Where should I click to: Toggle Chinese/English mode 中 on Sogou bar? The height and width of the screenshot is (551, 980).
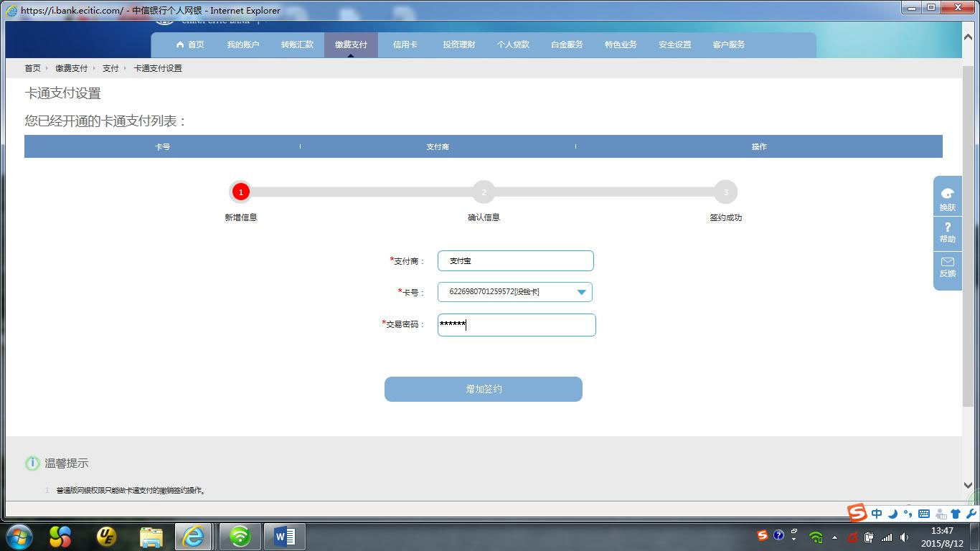(x=877, y=514)
